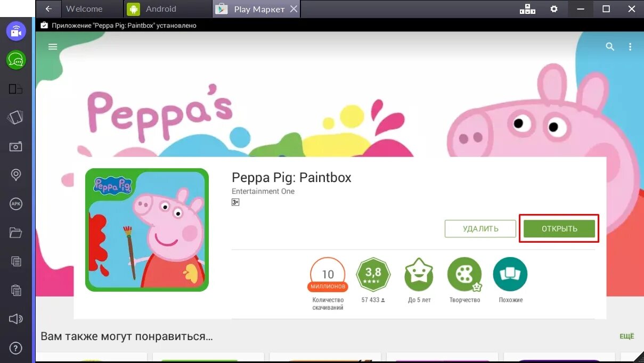Click the installation notification text
Image resolution: width=644 pixels, height=363 pixels.
pyautogui.click(x=124, y=25)
